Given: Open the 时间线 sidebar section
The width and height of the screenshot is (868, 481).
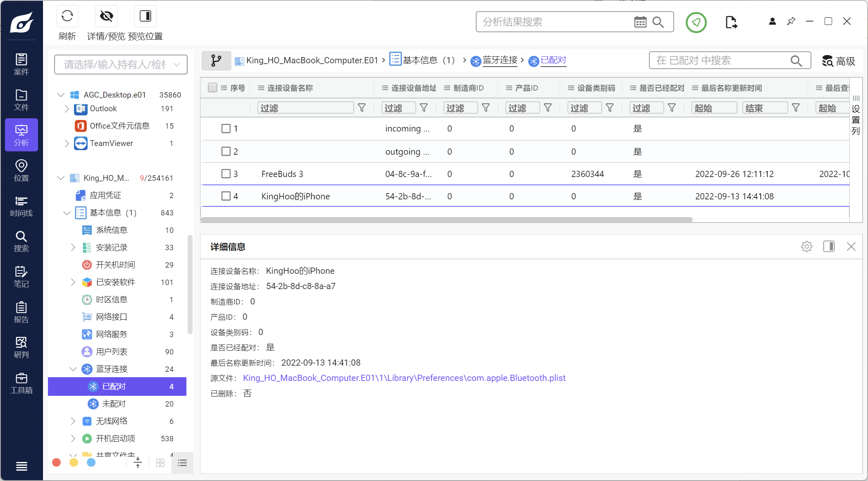Looking at the screenshot, I should coord(21,206).
